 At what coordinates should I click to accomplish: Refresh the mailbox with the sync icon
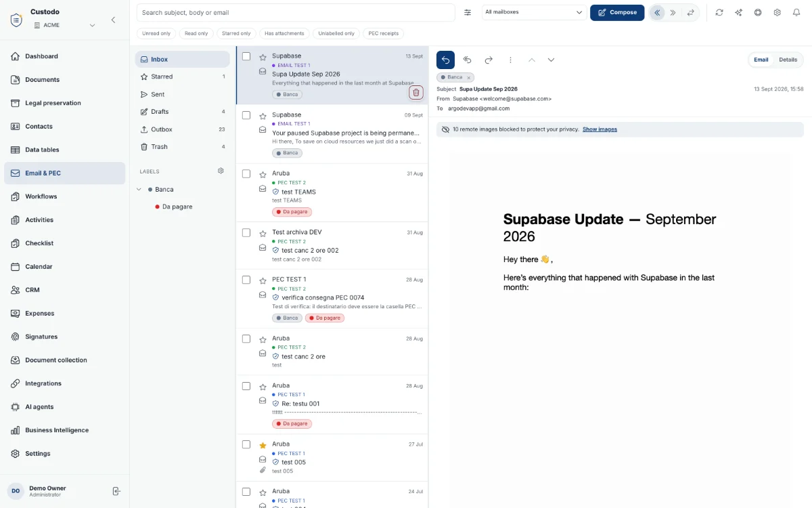point(719,12)
